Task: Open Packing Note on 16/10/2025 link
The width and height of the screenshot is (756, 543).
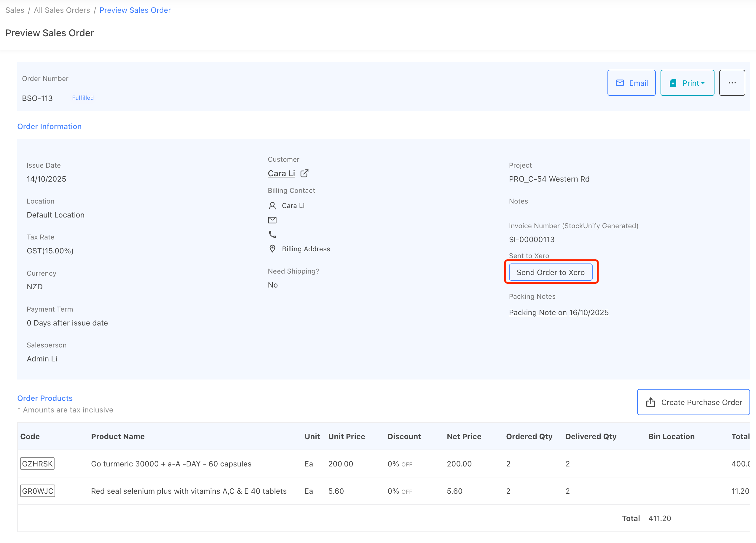Action: pyautogui.click(x=559, y=312)
